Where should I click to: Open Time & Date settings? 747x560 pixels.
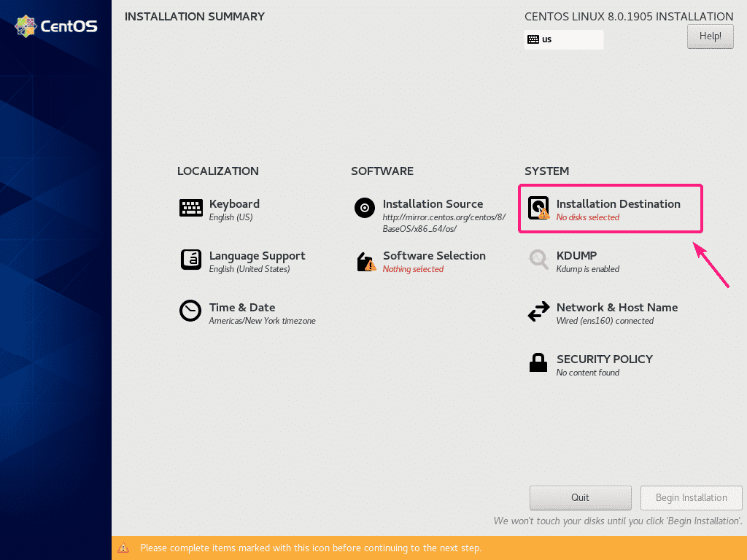(x=242, y=308)
